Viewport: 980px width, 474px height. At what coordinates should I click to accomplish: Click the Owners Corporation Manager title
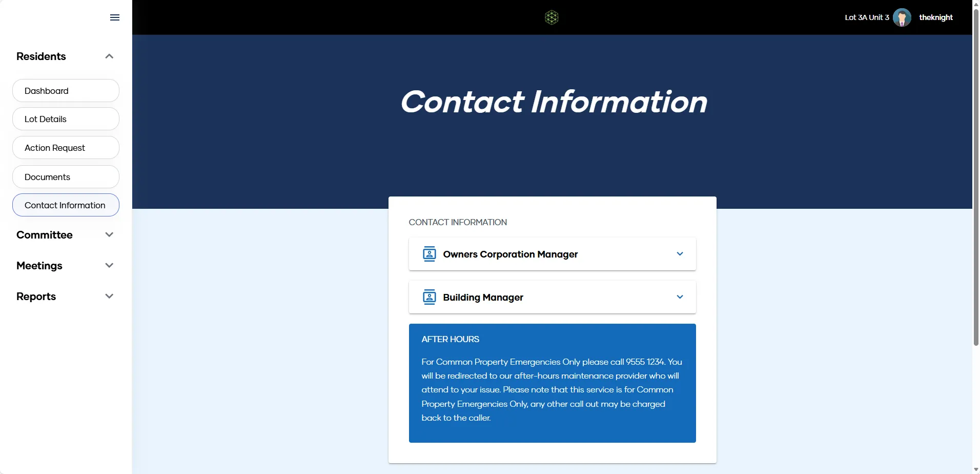[511, 254]
